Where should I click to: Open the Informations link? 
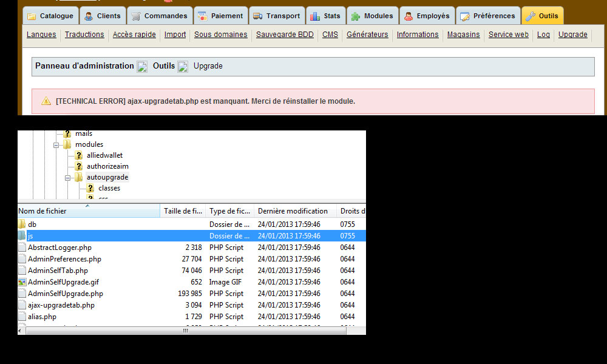tap(418, 35)
